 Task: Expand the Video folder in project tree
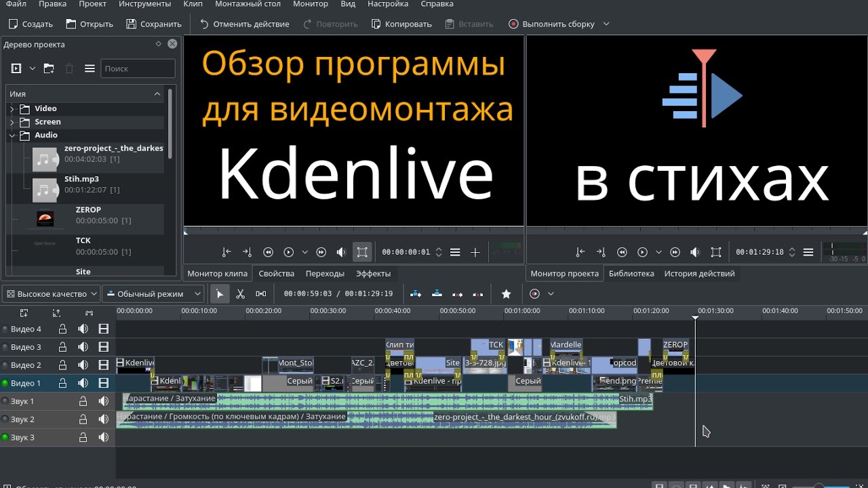click(x=12, y=108)
